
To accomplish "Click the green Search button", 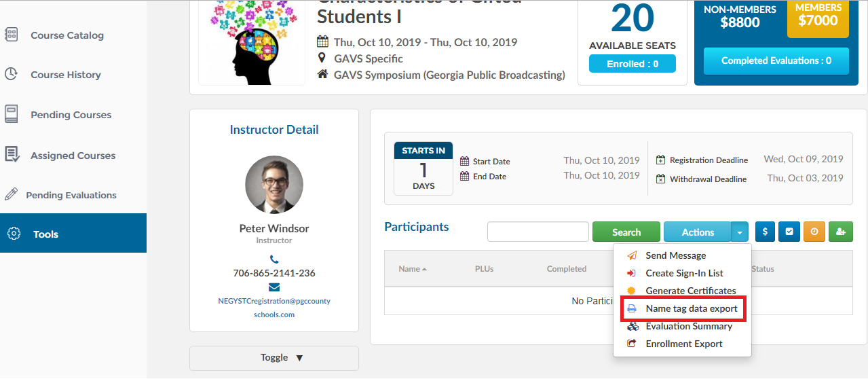I will click(x=626, y=232).
